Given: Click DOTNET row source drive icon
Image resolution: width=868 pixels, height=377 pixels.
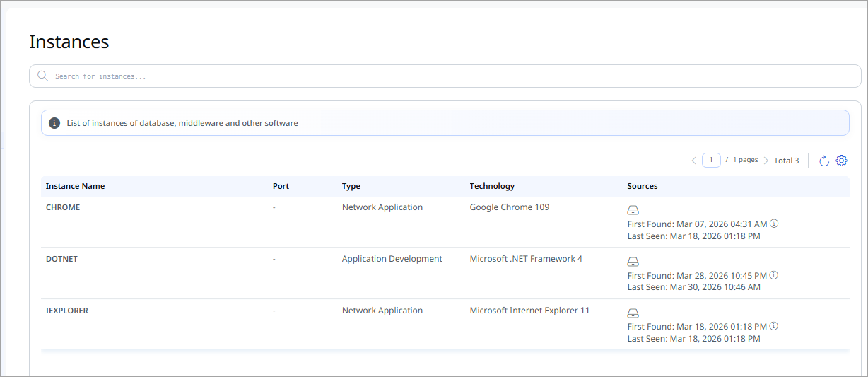Looking at the screenshot, I should click(633, 262).
